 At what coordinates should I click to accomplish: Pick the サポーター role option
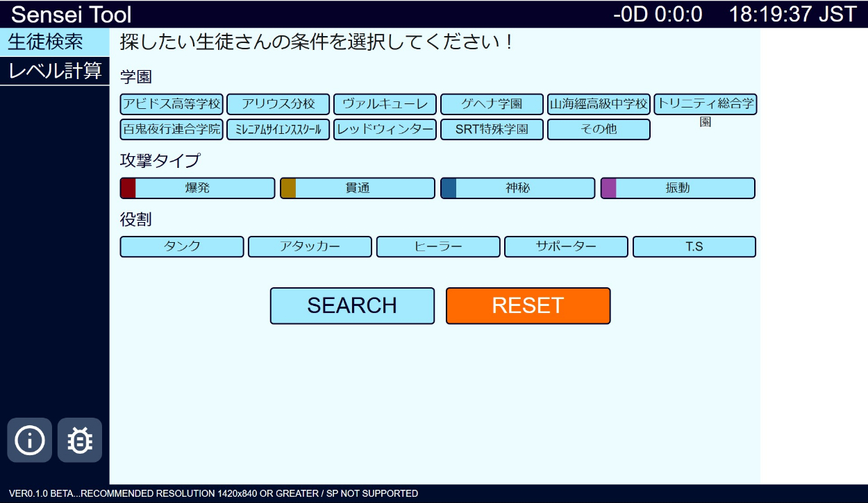pyautogui.click(x=566, y=247)
